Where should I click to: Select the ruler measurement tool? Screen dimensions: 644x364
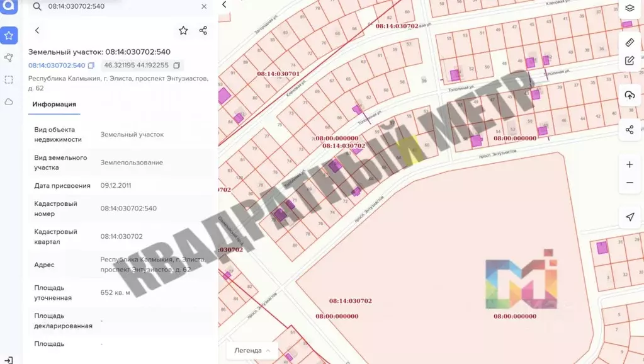pos(630,43)
